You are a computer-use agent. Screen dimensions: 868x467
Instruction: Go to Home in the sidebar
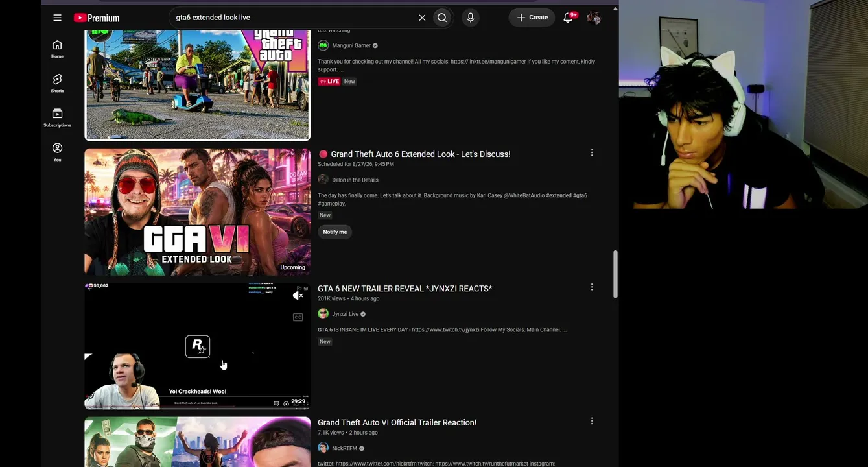[57, 49]
